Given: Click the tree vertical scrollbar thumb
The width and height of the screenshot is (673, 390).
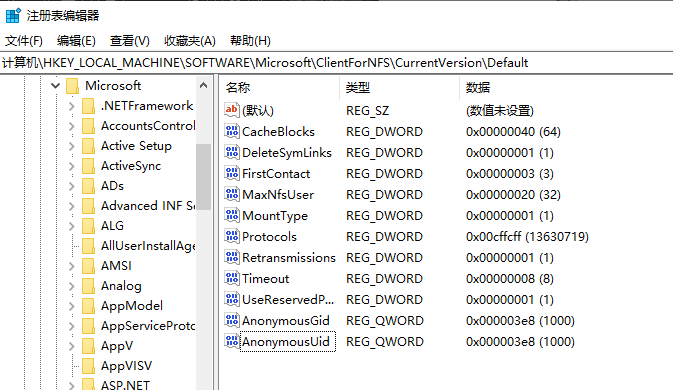Looking at the screenshot, I should coord(203,176).
